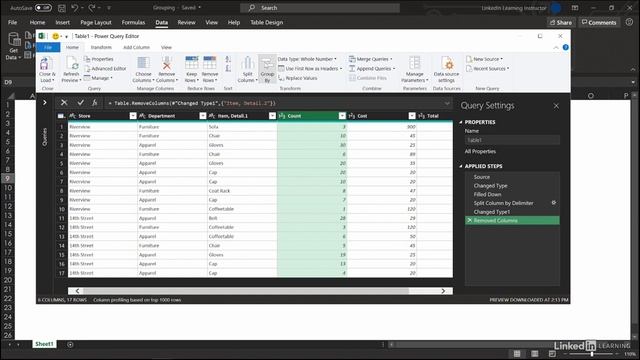Sort ascending in Sort group
The height and width of the screenshot is (360, 640).
pyautogui.click(x=228, y=60)
